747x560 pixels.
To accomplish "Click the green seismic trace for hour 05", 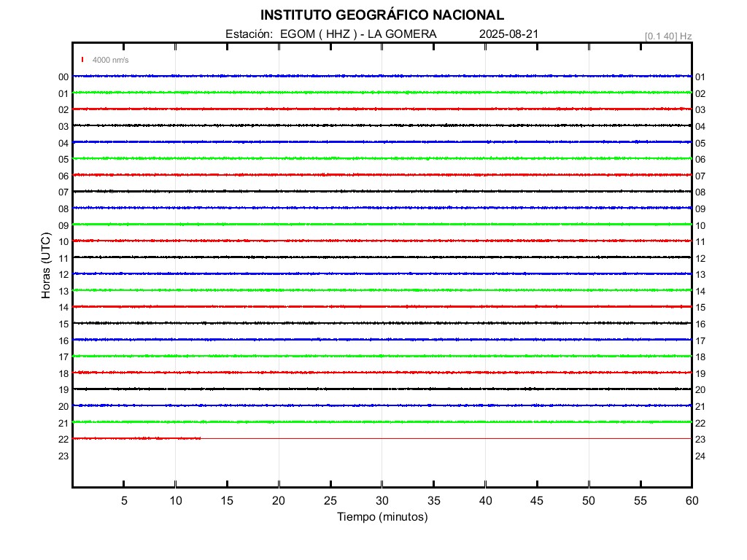I will click(x=382, y=158).
